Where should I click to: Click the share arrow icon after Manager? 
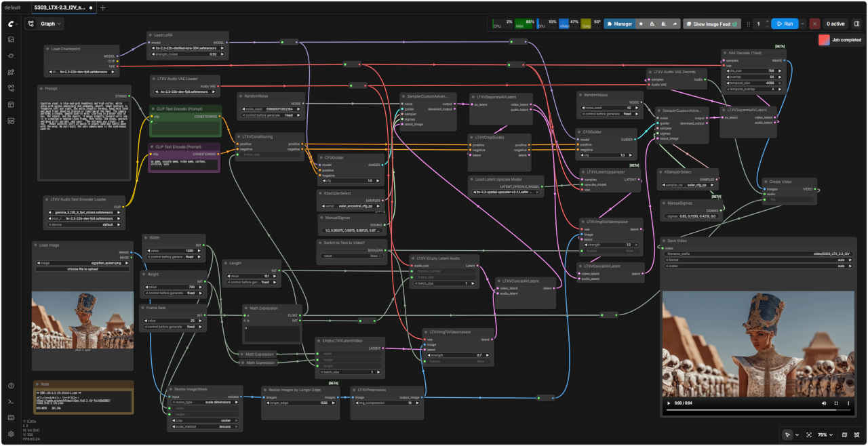[675, 24]
